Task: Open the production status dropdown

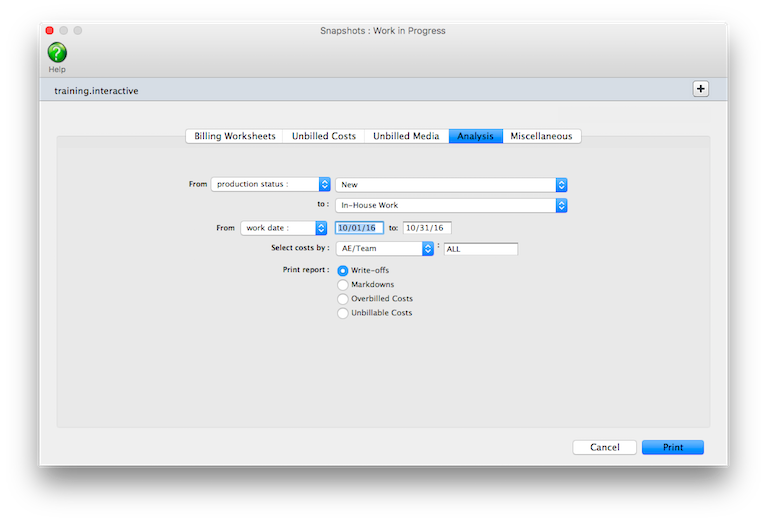Action: tap(270, 184)
